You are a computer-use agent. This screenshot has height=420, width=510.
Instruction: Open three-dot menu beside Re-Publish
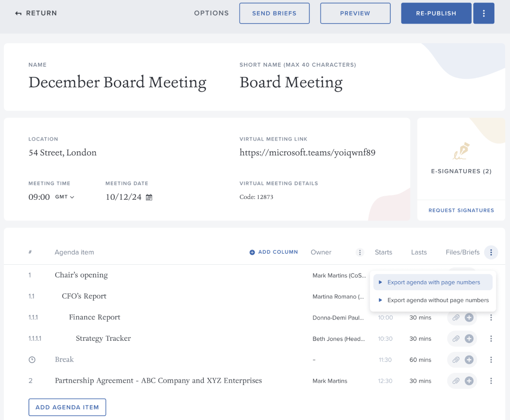coord(484,13)
